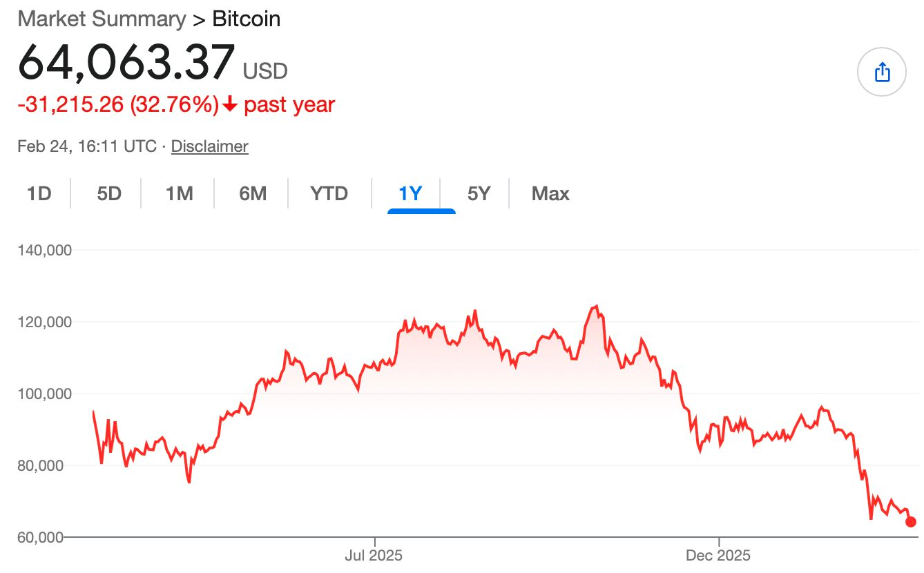Show the 5Y price history
This screenshot has width=924, height=573.
click(478, 194)
